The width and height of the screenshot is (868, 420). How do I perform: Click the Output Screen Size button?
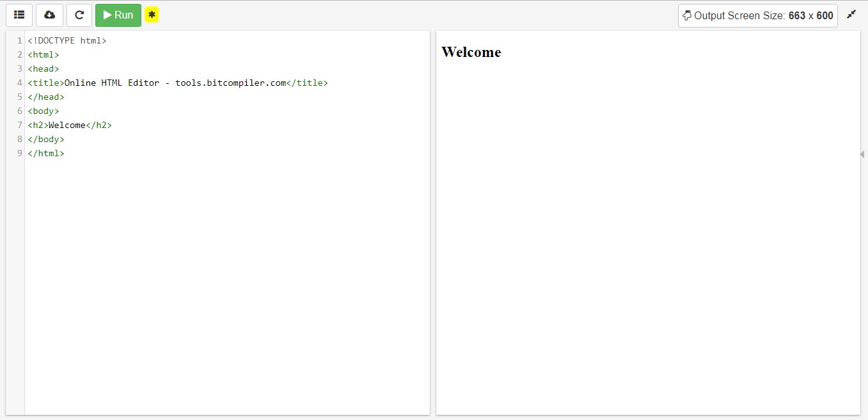coord(757,15)
